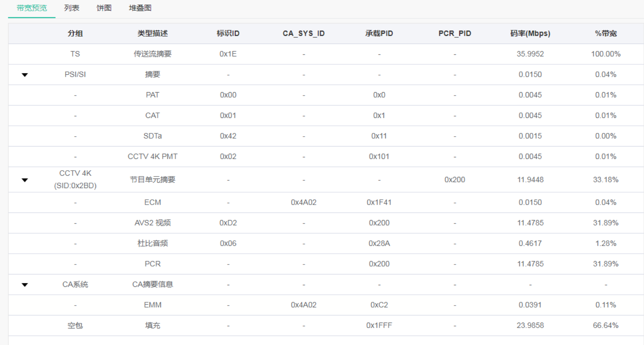
Task: Select the PSI/SI group label
Action: [x=75, y=75]
